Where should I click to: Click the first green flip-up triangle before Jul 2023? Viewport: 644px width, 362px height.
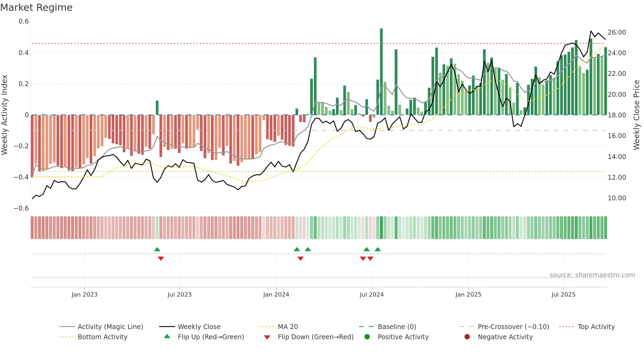tap(157, 249)
